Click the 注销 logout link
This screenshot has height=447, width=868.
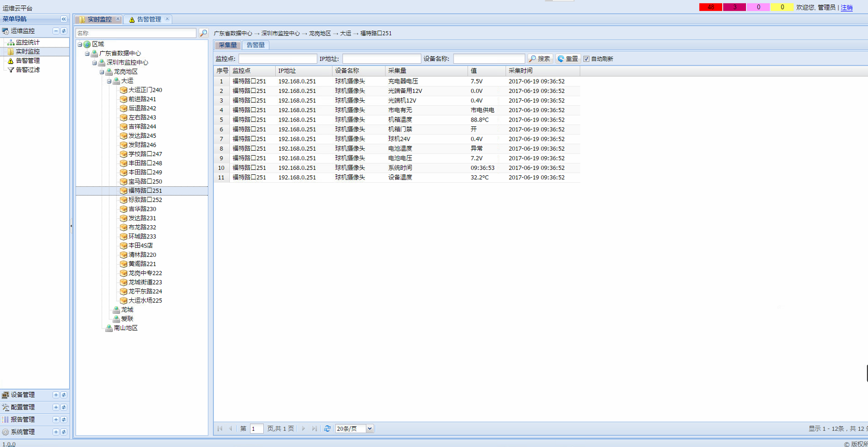(847, 7)
